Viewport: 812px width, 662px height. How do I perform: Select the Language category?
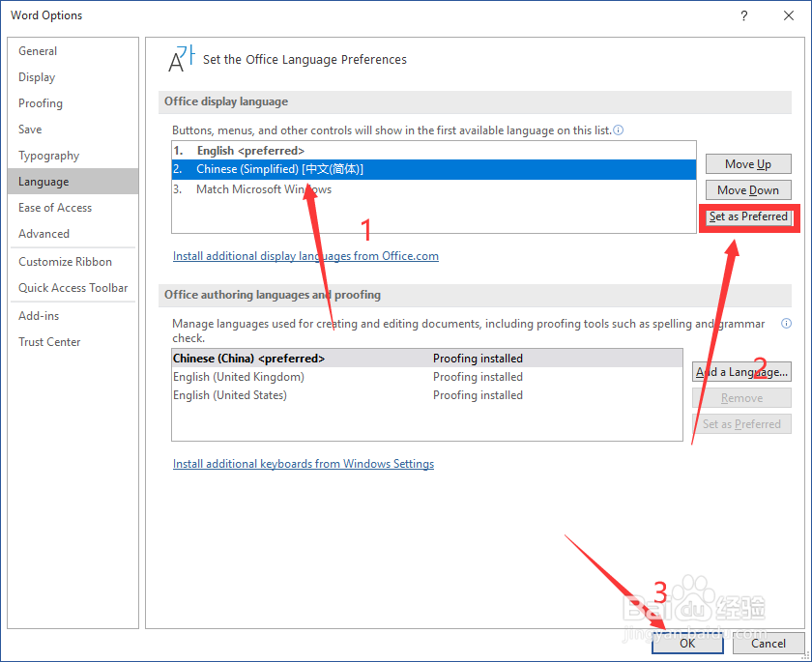point(73,181)
